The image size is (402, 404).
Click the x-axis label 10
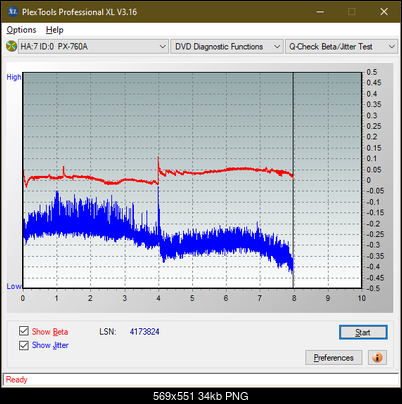tap(362, 298)
